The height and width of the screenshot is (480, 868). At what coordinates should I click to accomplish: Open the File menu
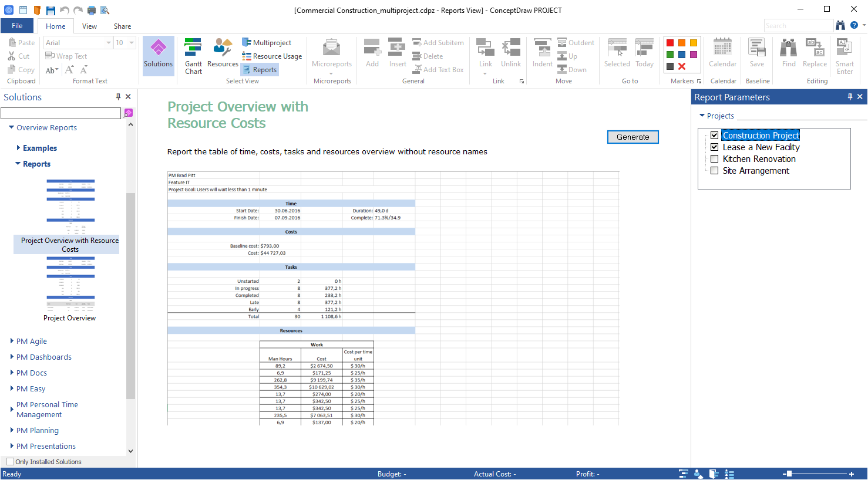[x=17, y=26]
